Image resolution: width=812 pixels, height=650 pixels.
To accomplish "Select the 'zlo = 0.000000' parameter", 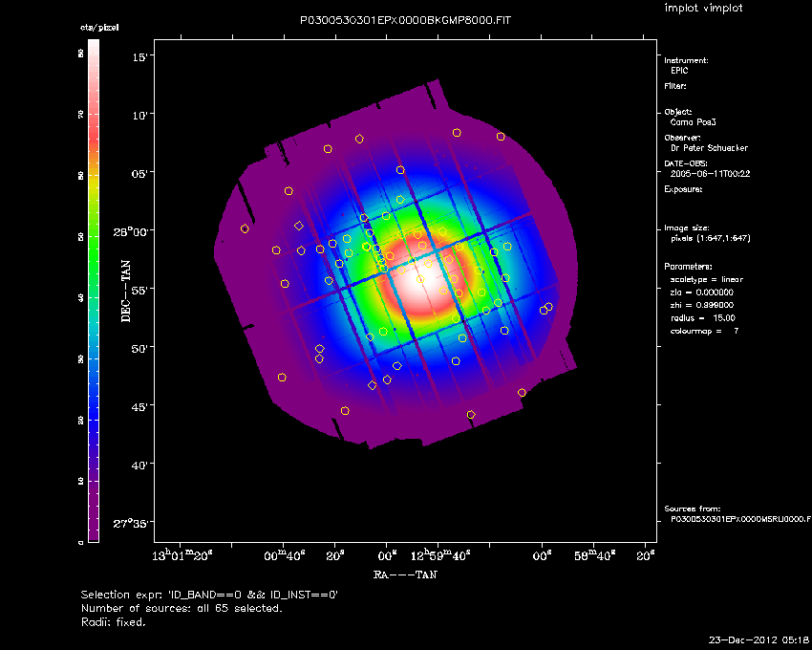I will pos(702,292).
